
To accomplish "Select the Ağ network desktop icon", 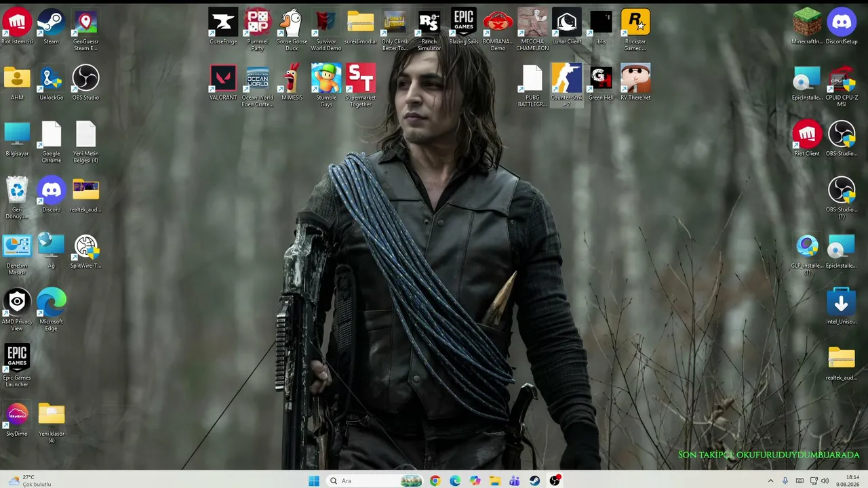I will [51, 251].
